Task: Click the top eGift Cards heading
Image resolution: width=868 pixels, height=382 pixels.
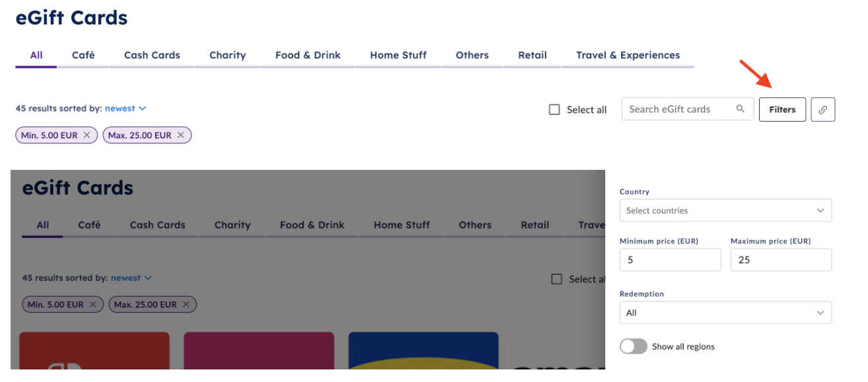Action: click(71, 18)
